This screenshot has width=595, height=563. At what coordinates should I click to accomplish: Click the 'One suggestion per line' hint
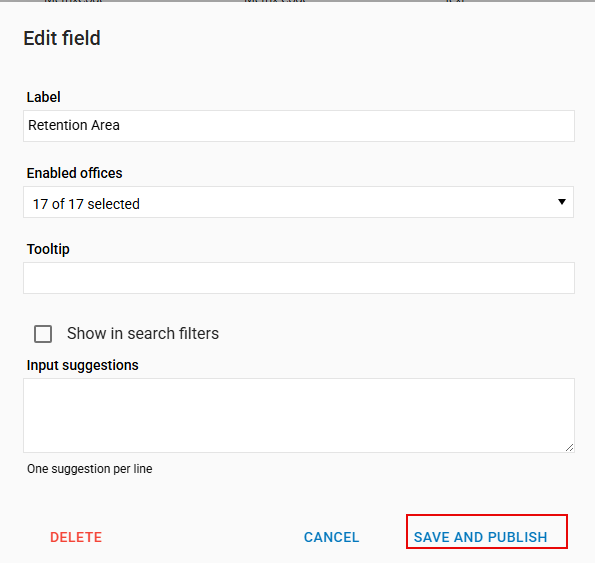coord(90,469)
